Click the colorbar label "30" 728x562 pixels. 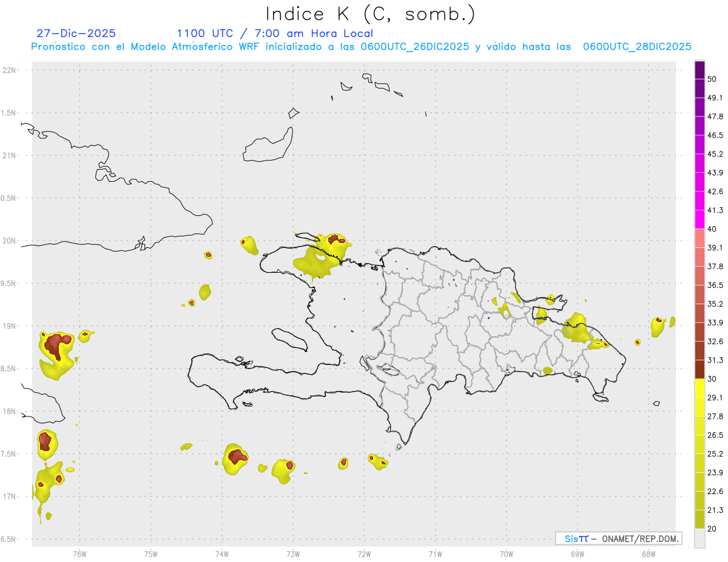(713, 380)
